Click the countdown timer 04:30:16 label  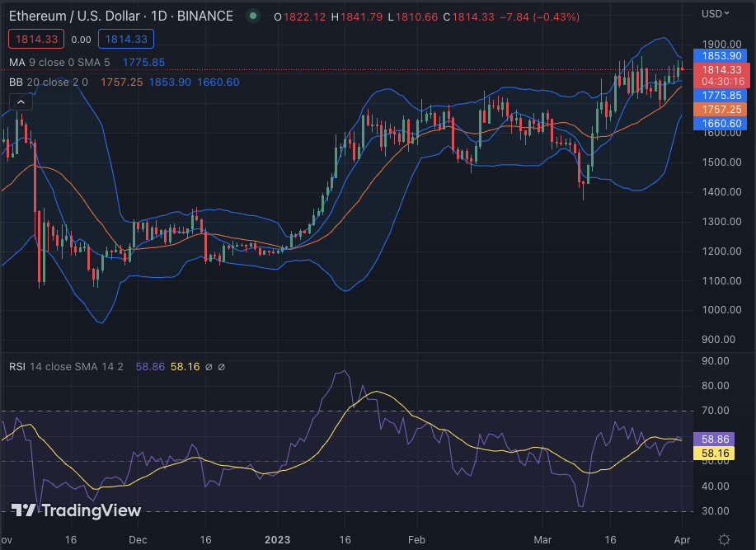pos(723,82)
